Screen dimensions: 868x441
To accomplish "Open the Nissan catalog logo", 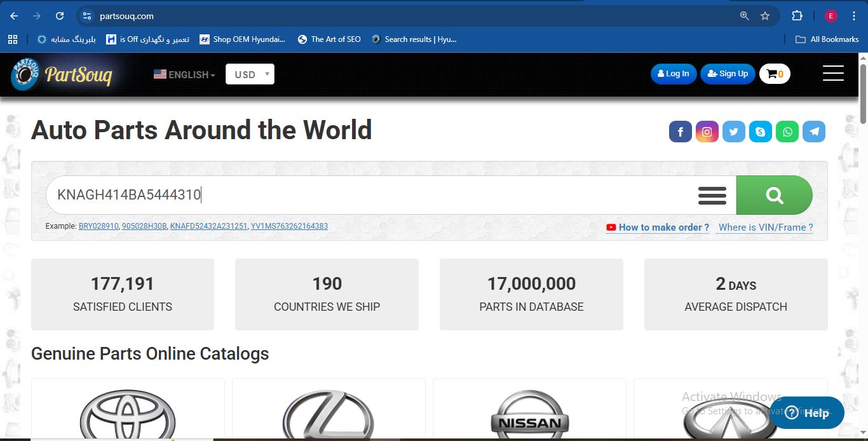I will pos(529,415).
